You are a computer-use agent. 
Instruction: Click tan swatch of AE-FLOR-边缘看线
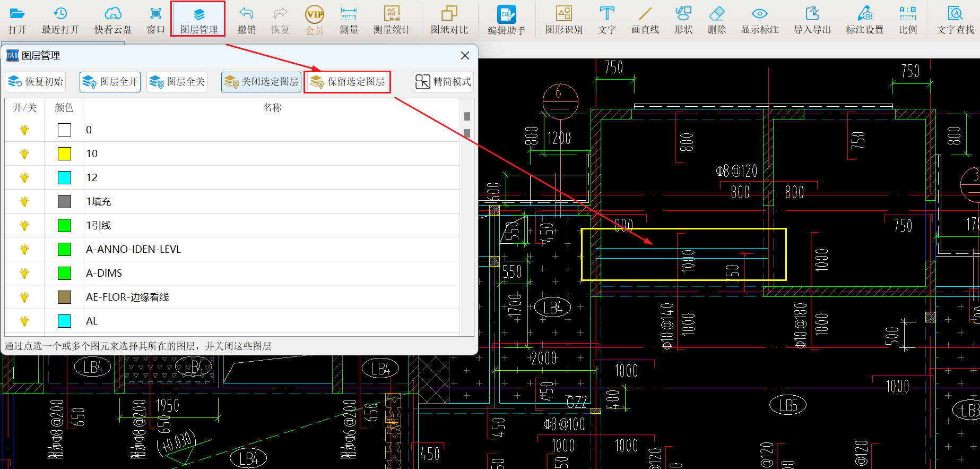64,297
